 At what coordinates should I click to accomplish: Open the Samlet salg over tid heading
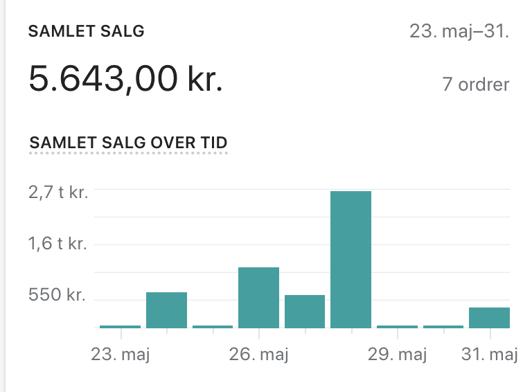129,143
